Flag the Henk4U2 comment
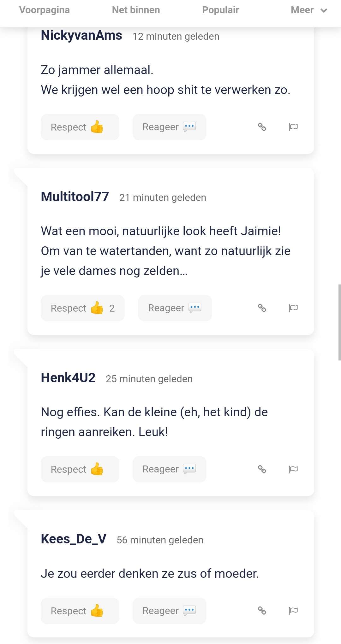341x644 pixels. 293,469
